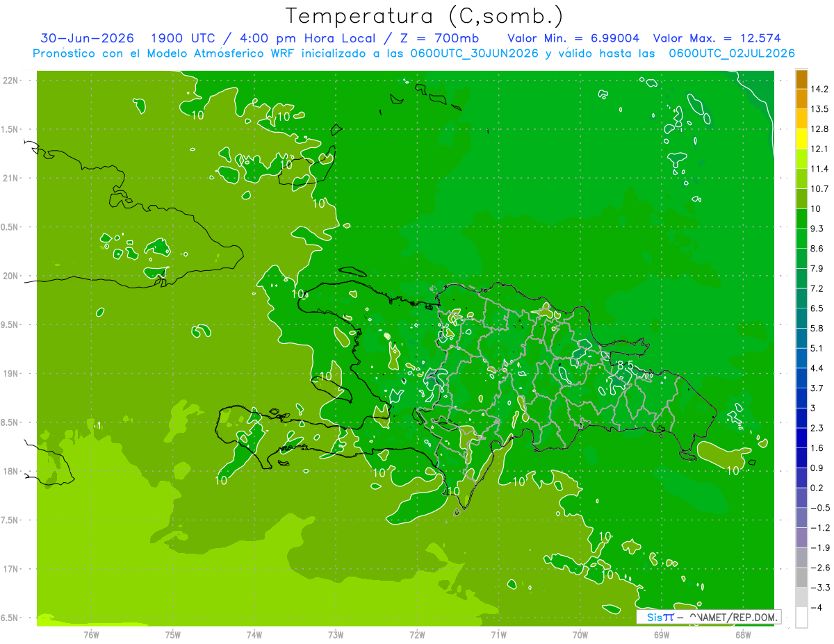Select the valid-until time "0600UTC_02JUL2026"
The width and height of the screenshot is (834, 644).
(732, 53)
